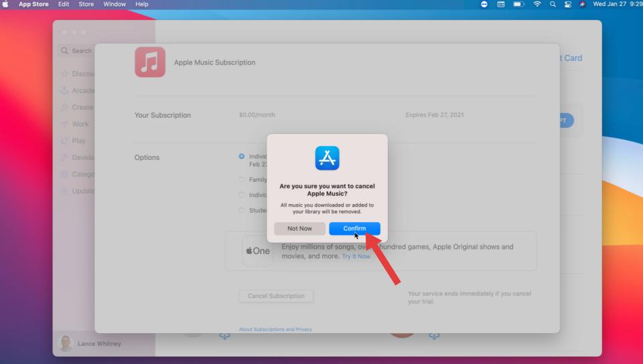This screenshot has height=364, width=643.
Task: Open Discover in the sidebar
Action: point(78,74)
